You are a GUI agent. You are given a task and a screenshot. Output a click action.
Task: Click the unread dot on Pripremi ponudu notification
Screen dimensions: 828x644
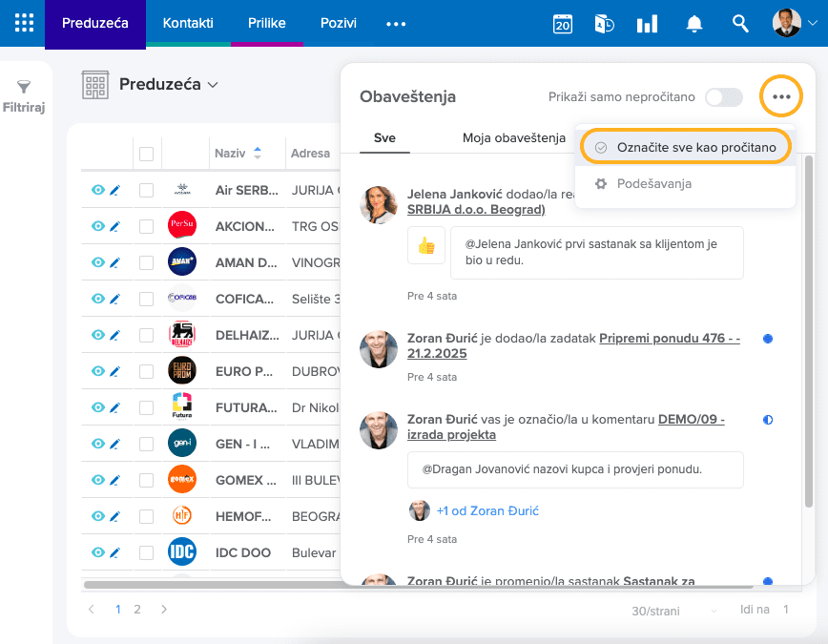[x=768, y=339]
